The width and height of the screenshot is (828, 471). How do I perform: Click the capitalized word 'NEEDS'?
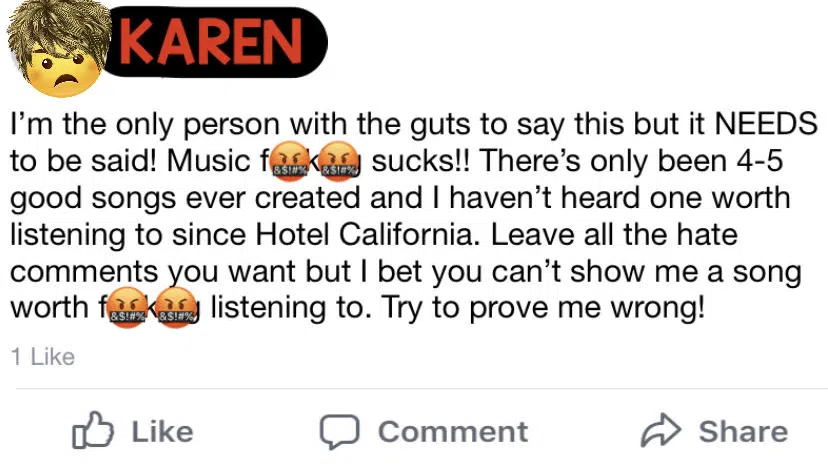click(x=766, y=124)
